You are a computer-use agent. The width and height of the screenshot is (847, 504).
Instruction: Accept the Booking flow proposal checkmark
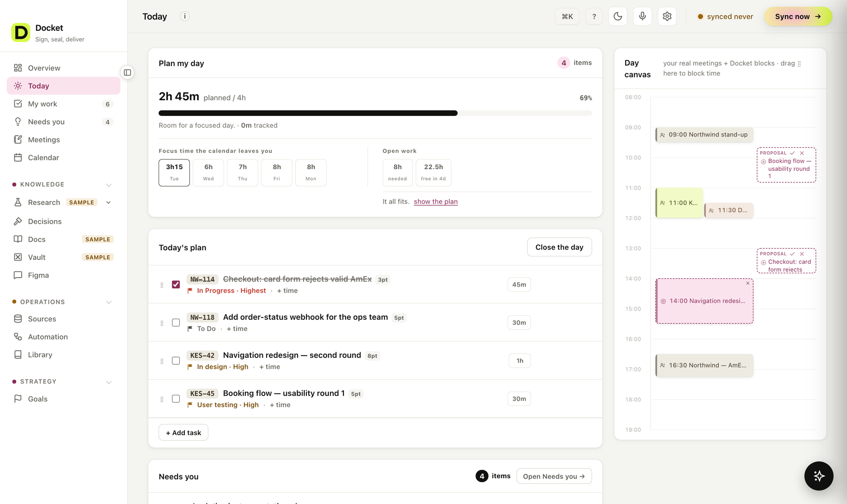coord(793,153)
